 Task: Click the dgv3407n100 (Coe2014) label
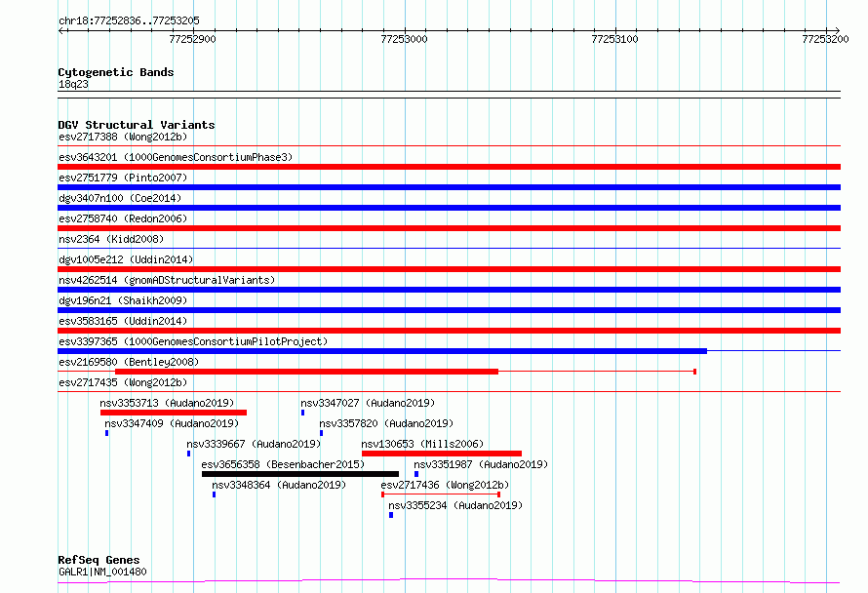tap(120, 198)
